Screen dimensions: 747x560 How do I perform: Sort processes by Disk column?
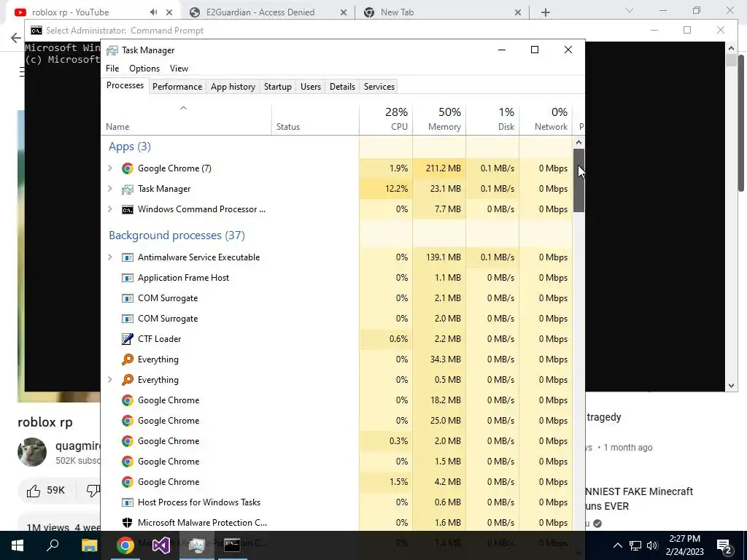click(x=492, y=119)
